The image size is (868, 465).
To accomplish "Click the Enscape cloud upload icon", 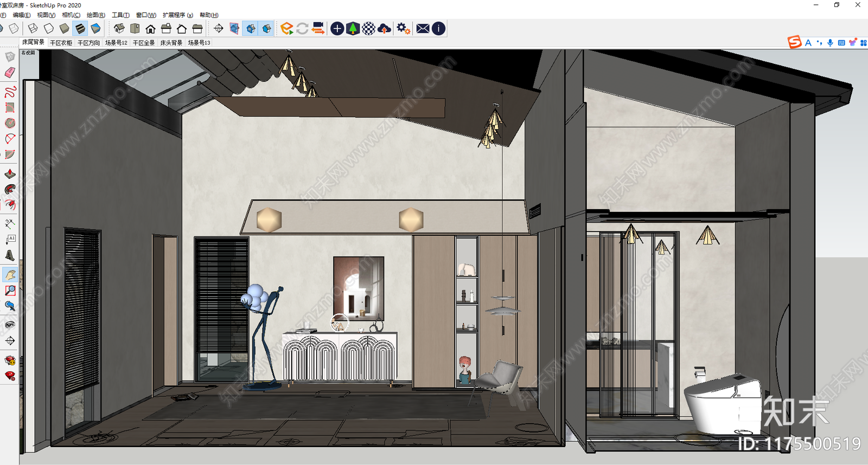I will coord(385,28).
